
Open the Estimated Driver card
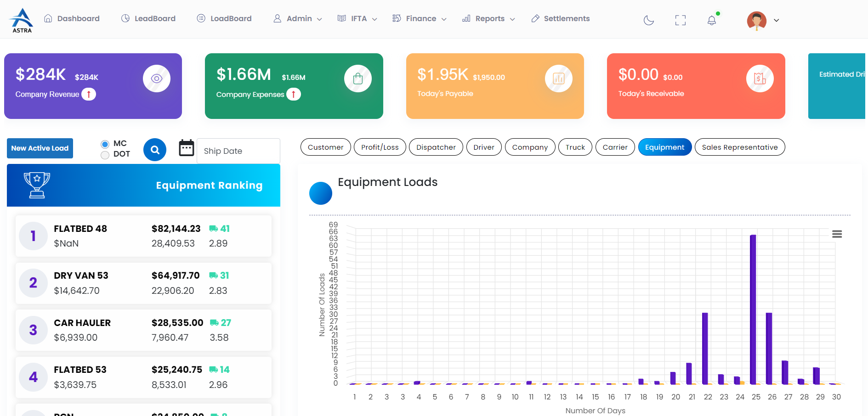[x=837, y=86]
